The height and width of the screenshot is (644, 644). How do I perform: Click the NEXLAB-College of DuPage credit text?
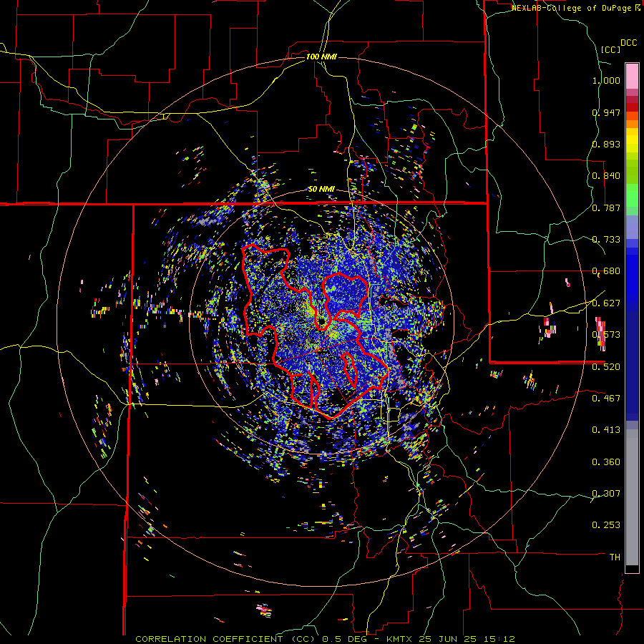tap(572, 8)
